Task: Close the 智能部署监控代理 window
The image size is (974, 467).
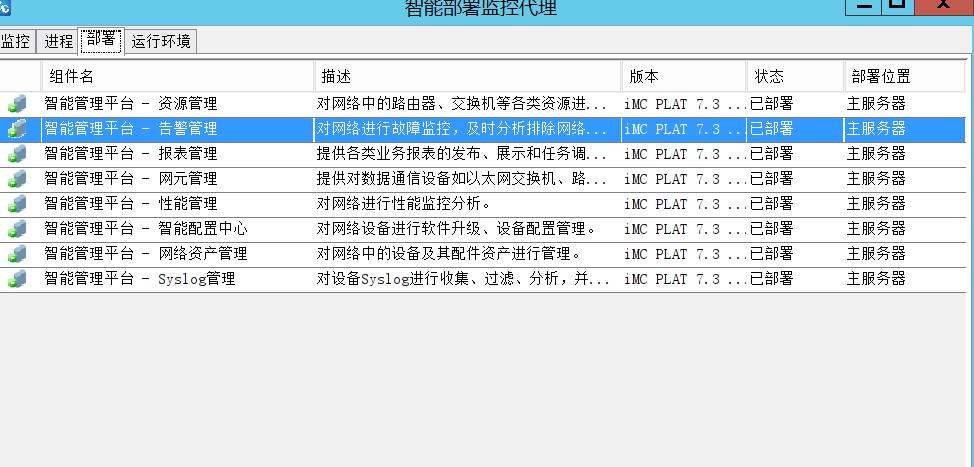Action: (944, 6)
